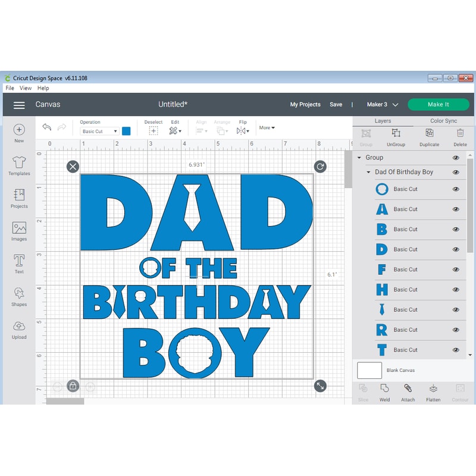This screenshot has width=476, height=476.
Task: Hide the Dad Of Birthday Boy layer
Action: [456, 172]
